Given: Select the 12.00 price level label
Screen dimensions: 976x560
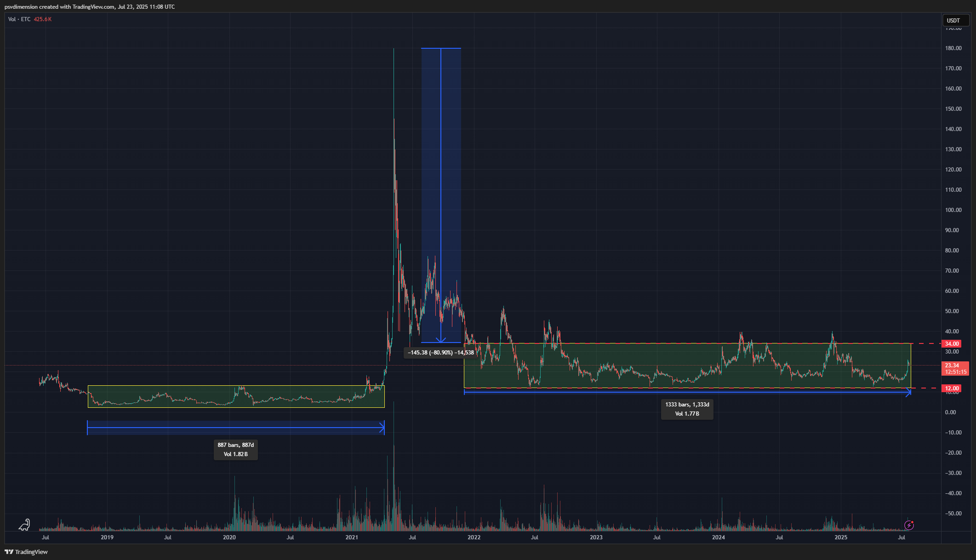Looking at the screenshot, I should (x=951, y=389).
